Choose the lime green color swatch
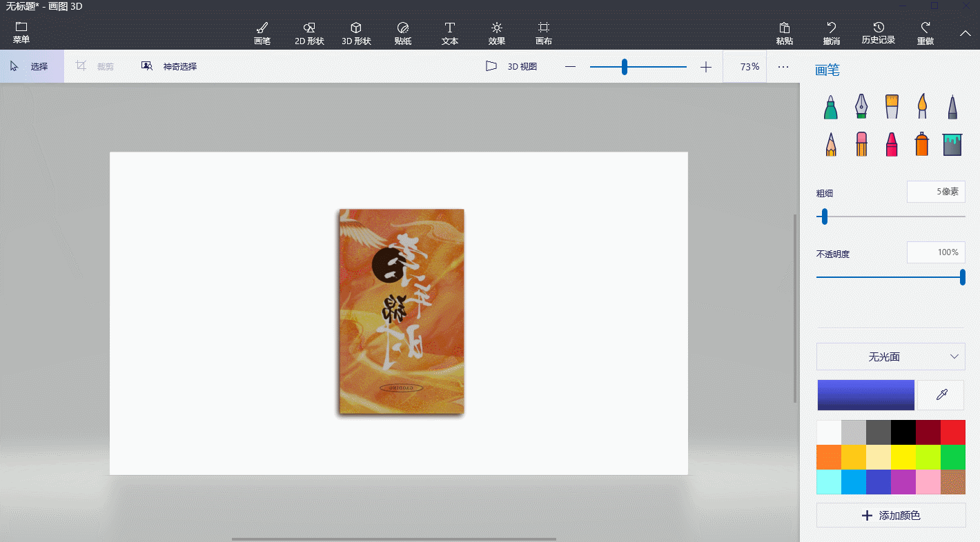The image size is (980, 542). (x=928, y=457)
